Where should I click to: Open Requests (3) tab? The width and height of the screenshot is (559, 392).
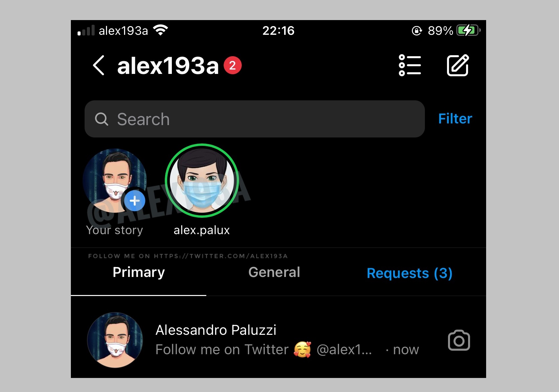410,273
